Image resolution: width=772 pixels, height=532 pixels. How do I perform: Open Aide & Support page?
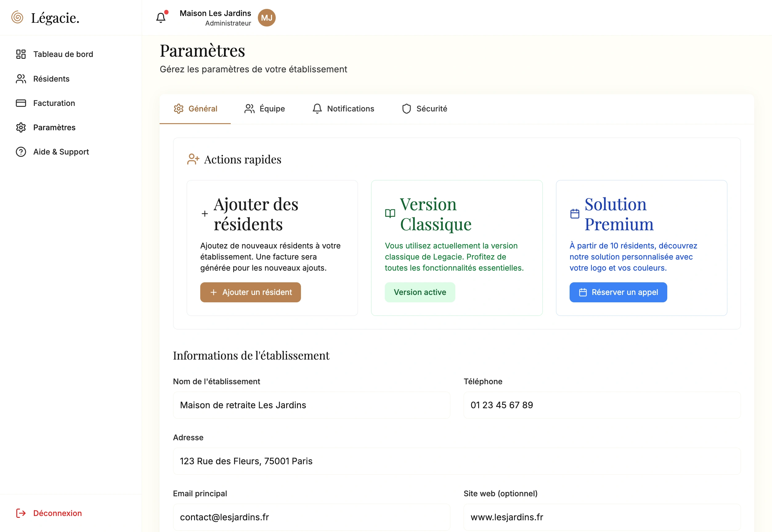(61, 152)
